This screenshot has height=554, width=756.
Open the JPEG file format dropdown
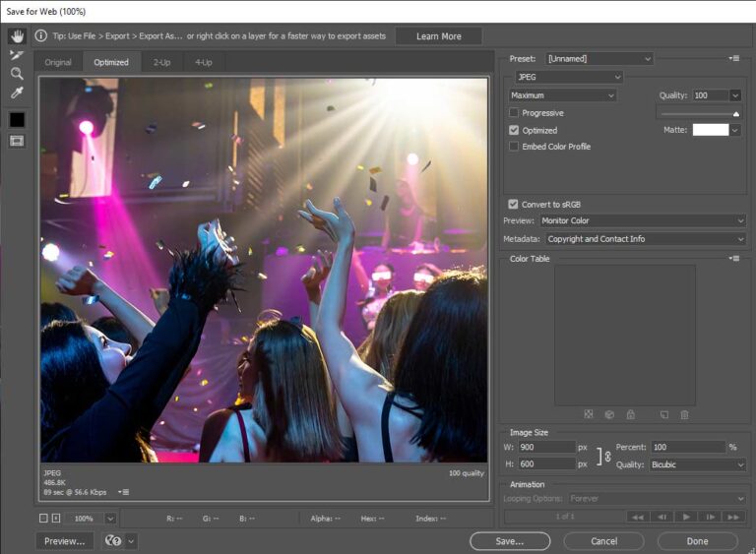coord(569,77)
